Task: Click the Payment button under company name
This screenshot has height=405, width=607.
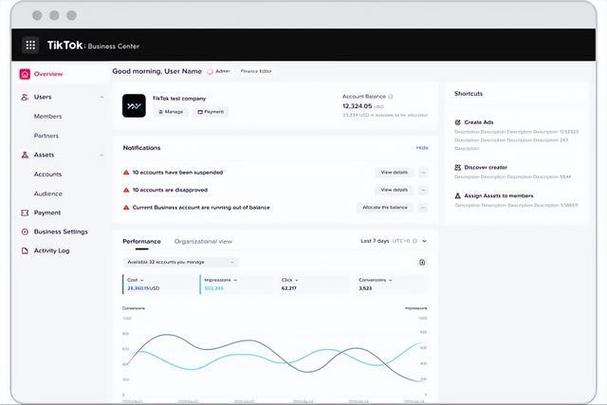Action: (211, 112)
